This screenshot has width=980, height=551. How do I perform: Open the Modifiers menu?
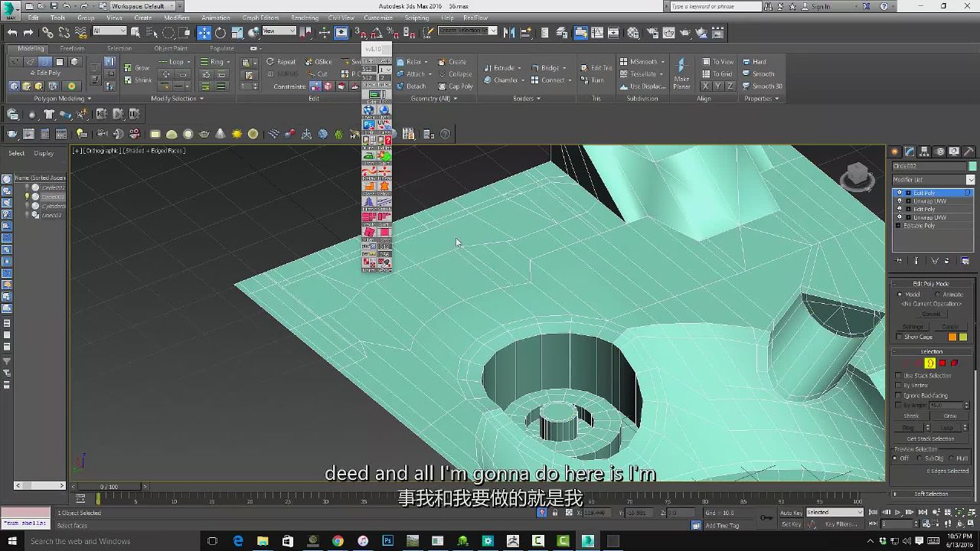click(x=177, y=18)
